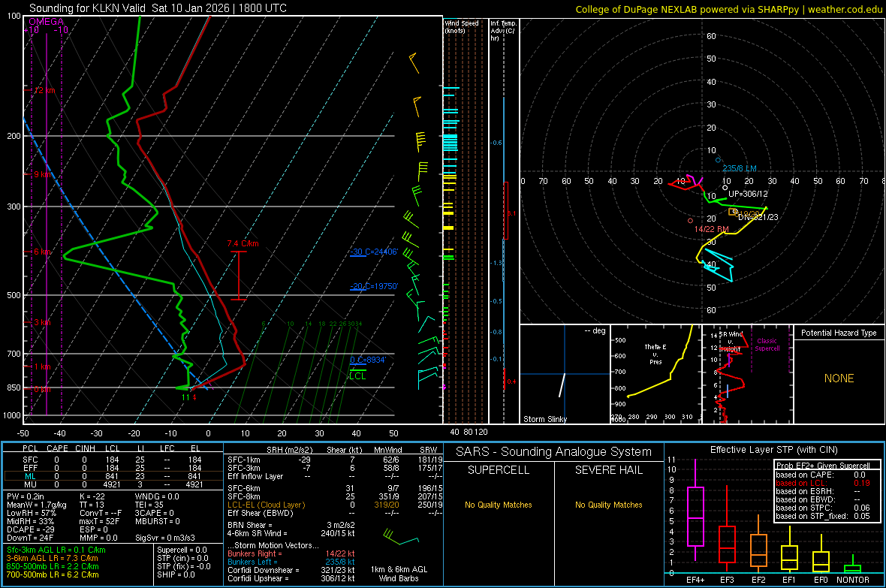Screen dimensions: 886x588
Task: Click 'maxT = 52F' value
Action: pos(99,521)
